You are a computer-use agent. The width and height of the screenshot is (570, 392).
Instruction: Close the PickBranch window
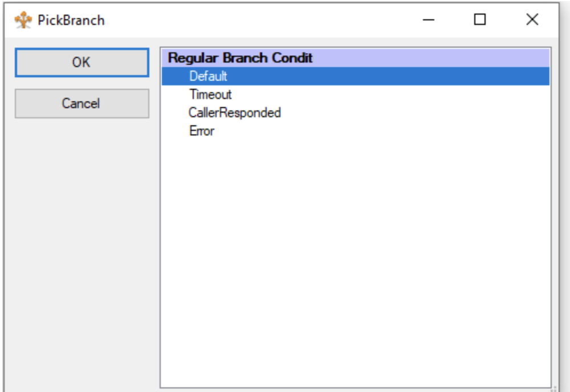click(x=532, y=19)
